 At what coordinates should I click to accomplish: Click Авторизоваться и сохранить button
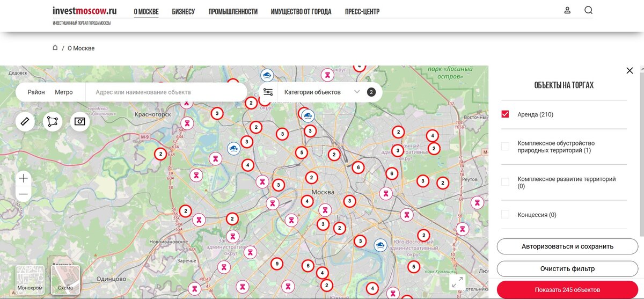pos(567,246)
